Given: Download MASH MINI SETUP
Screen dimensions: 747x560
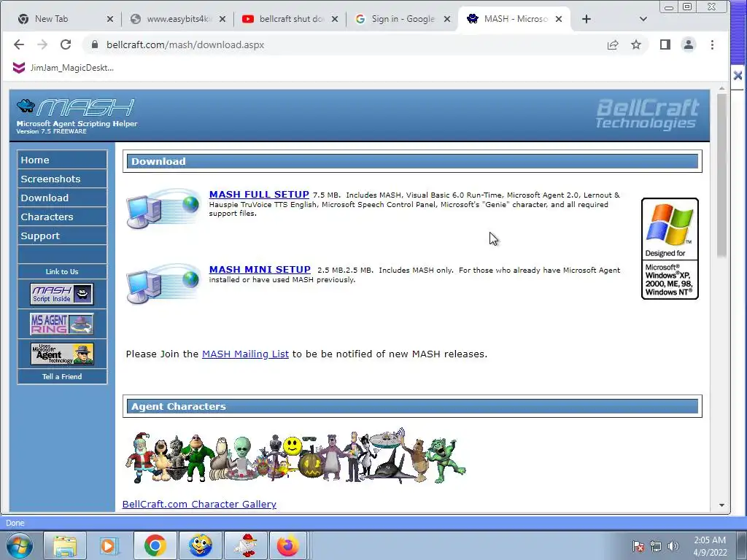Looking at the screenshot, I should tap(260, 270).
